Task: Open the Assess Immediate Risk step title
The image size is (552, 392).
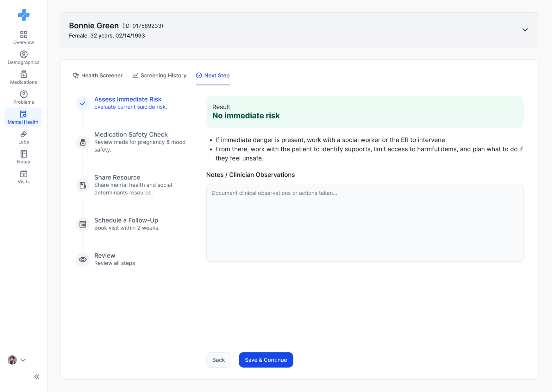Action: (x=128, y=99)
